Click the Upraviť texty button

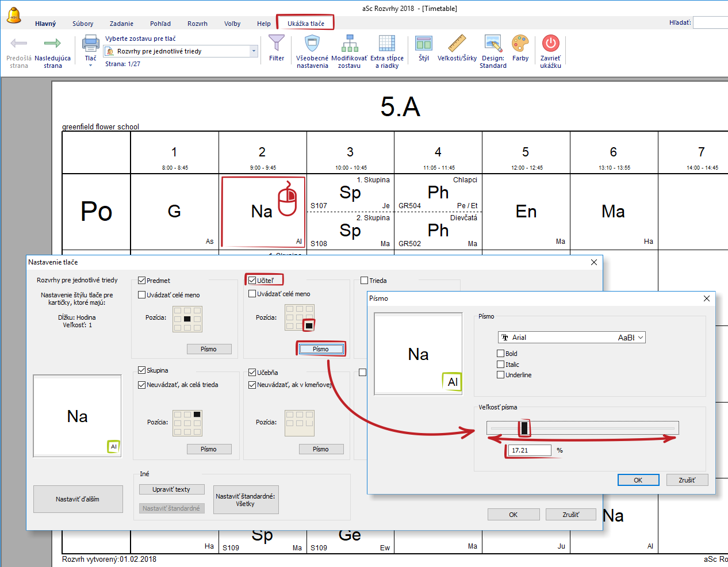[171, 489]
